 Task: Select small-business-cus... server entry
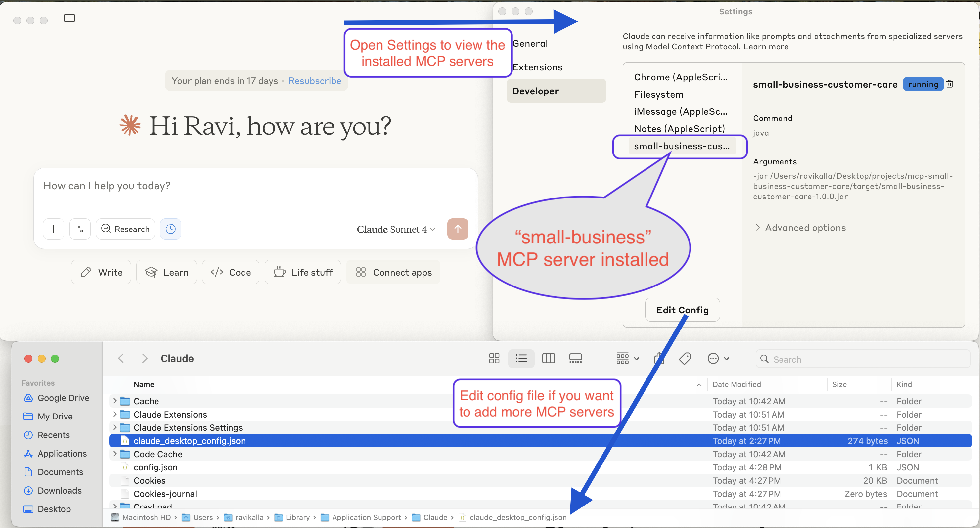682,146
